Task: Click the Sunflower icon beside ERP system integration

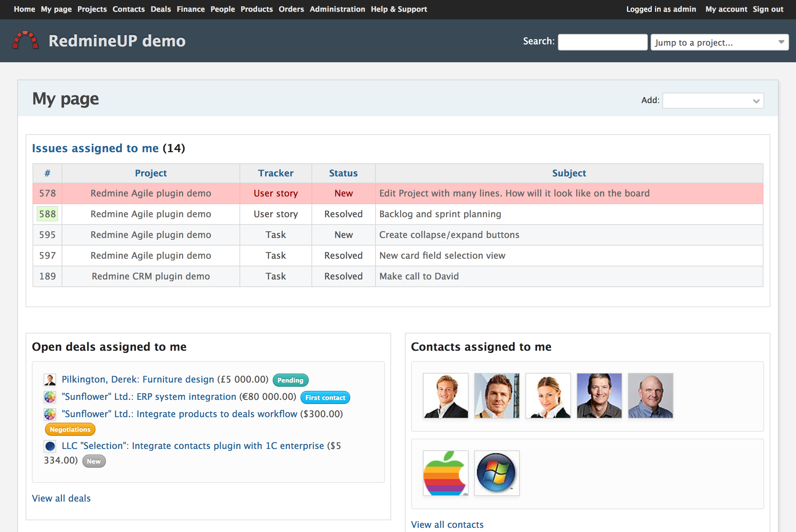Action: point(50,397)
